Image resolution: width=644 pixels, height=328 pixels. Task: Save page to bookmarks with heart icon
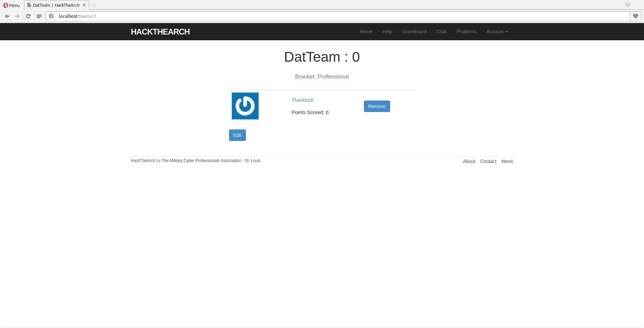coord(636,16)
